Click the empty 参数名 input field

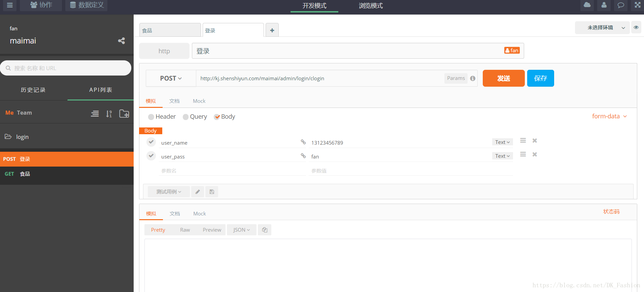[x=232, y=171]
